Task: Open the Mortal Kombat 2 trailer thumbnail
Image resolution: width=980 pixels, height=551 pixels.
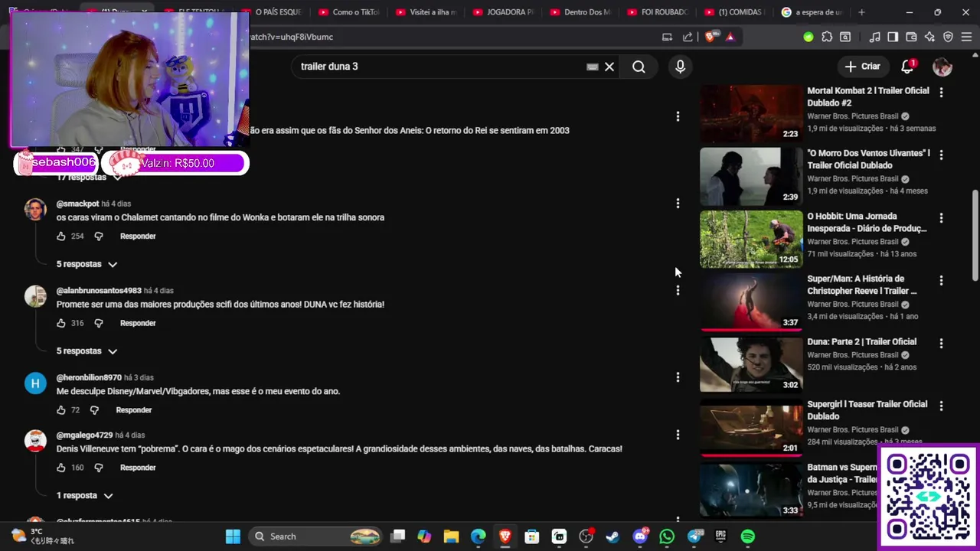Action: coord(751,114)
